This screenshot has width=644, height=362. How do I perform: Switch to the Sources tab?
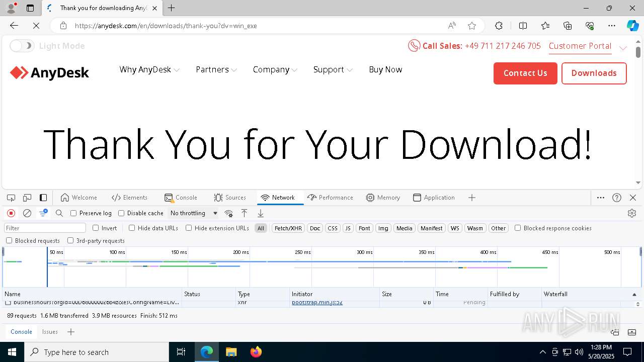[x=230, y=198]
